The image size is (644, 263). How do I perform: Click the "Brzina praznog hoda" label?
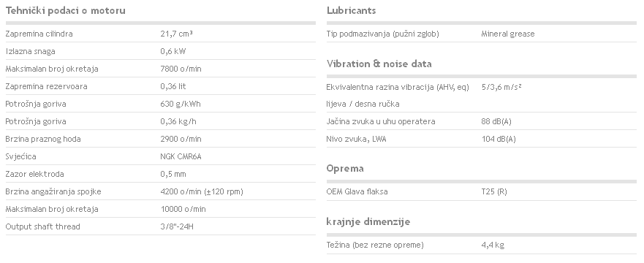(43, 139)
